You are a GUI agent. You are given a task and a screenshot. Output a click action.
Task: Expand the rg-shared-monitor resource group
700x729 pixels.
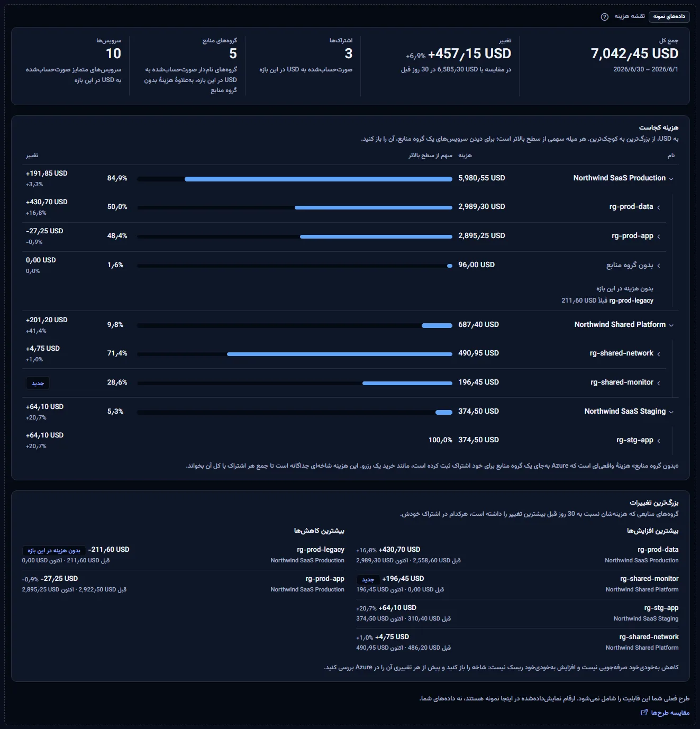coord(658,383)
